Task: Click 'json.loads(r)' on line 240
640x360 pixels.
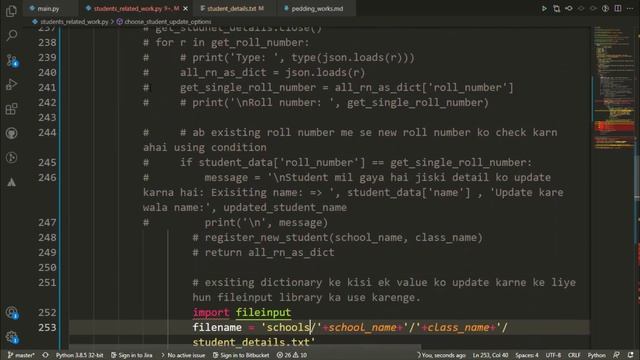Action: coord(325,73)
